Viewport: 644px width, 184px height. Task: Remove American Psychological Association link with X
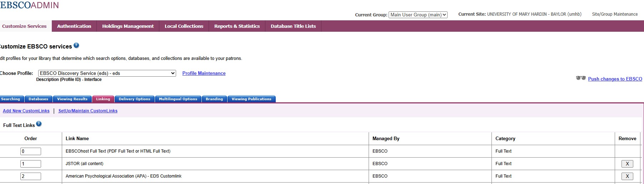coord(627,176)
